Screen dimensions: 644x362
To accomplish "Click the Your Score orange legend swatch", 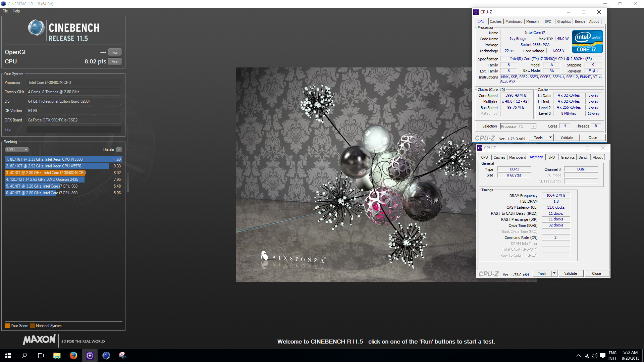I will (7, 326).
